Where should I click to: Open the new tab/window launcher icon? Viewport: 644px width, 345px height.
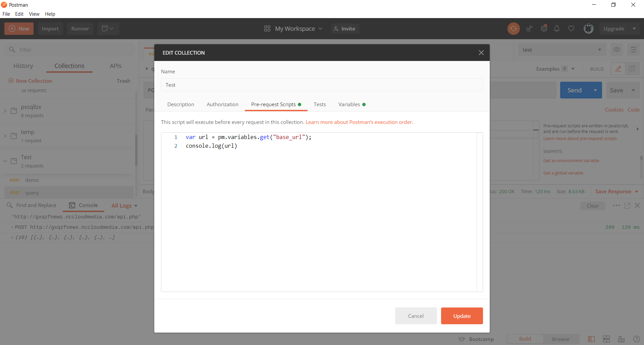point(108,29)
